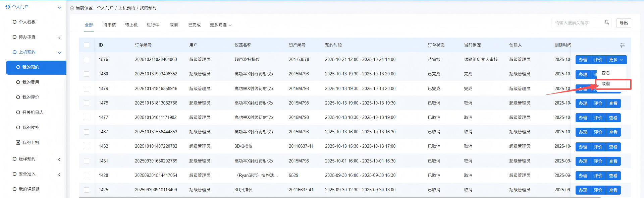Click 办理 button for order 1432

click(583, 147)
